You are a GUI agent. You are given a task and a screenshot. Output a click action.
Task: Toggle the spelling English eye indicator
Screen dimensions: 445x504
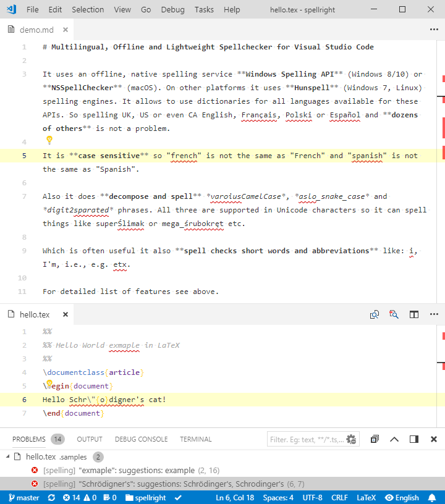(402, 498)
